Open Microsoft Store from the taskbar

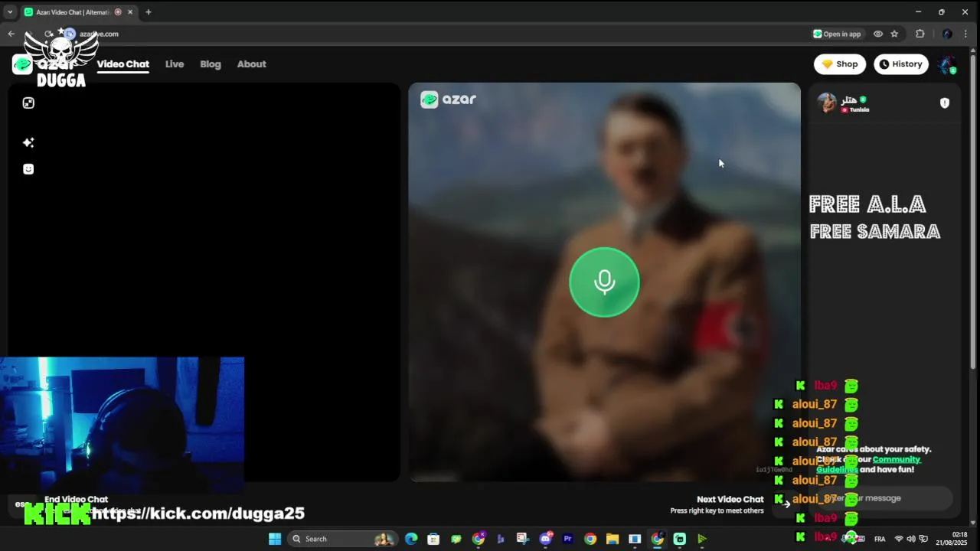click(433, 539)
